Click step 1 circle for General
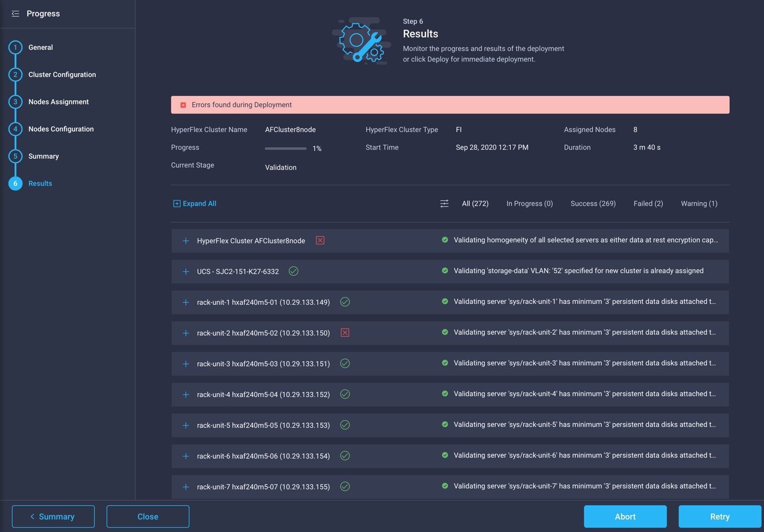 15,48
